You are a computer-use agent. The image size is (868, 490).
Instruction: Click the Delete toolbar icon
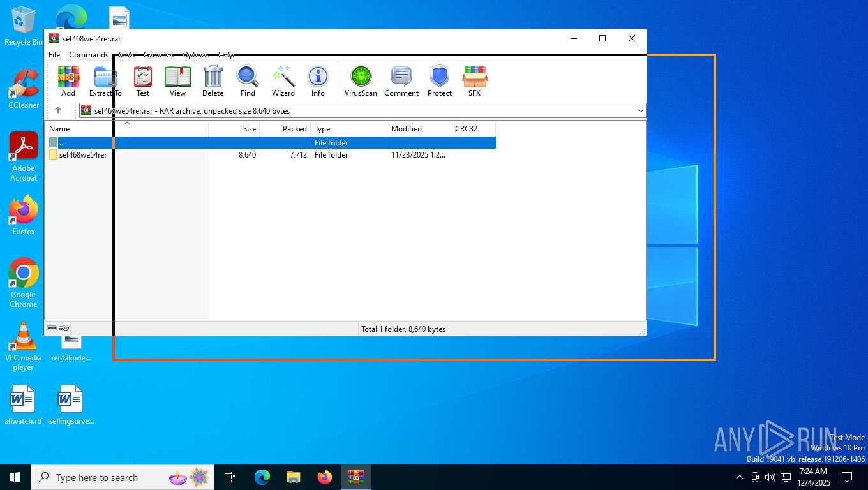pos(213,82)
